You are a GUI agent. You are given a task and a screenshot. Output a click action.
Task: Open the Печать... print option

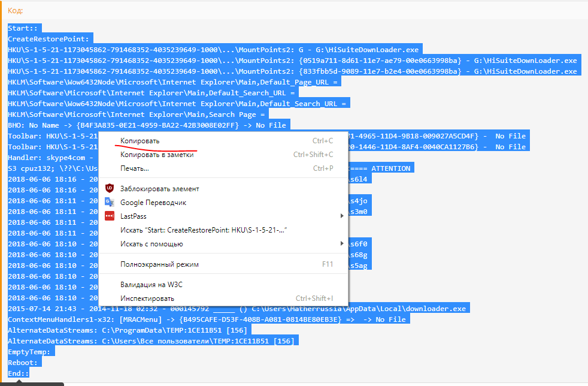[134, 168]
